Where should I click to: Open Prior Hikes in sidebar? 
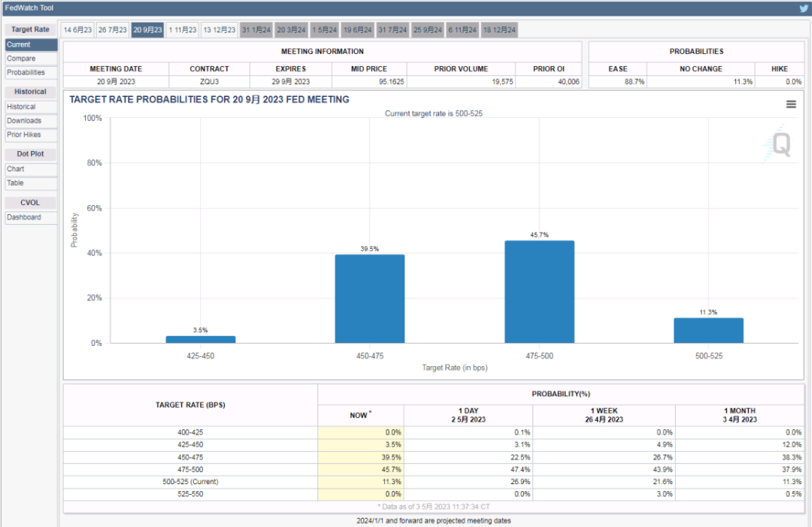click(x=31, y=135)
